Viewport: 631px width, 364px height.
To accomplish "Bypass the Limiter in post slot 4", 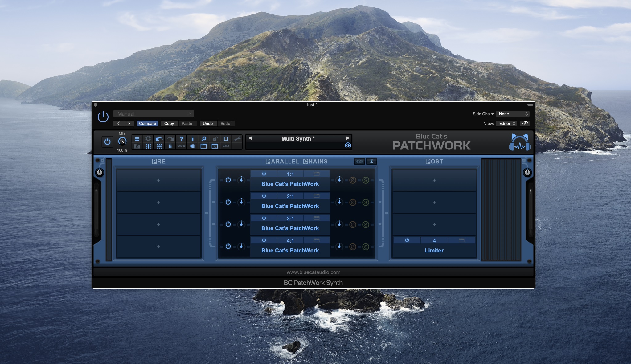I will (407, 240).
